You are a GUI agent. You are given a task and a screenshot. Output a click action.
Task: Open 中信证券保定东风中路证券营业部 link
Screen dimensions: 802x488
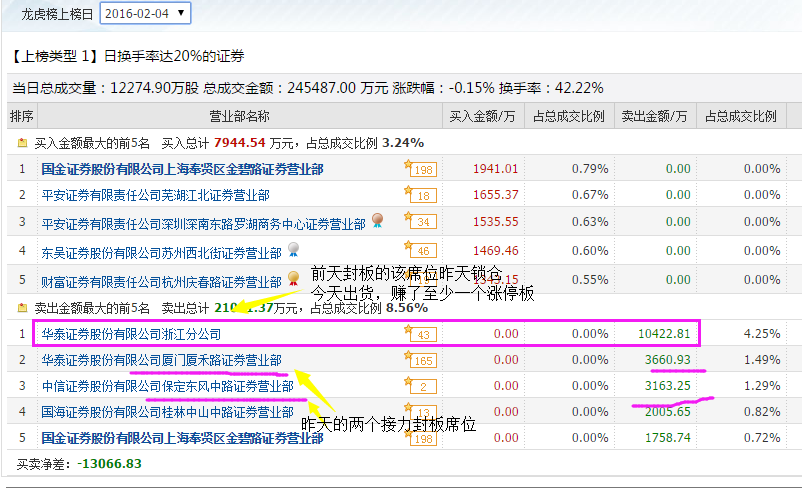click(x=167, y=385)
